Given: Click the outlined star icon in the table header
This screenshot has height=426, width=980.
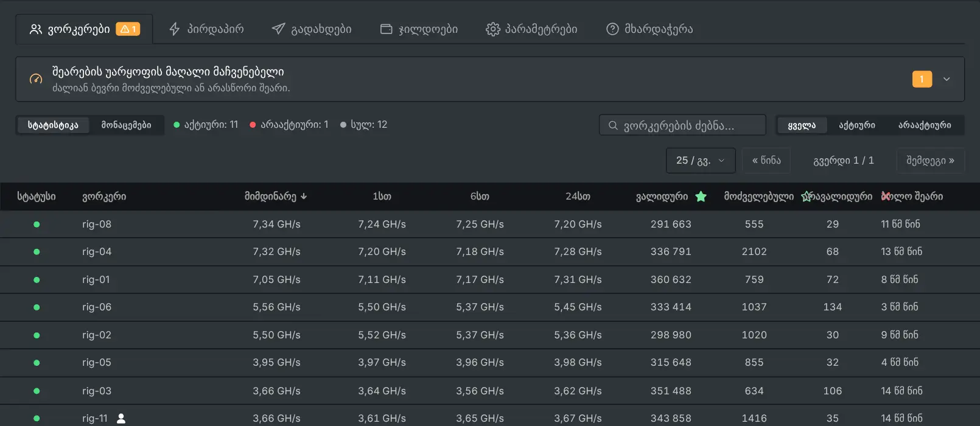Looking at the screenshot, I should [807, 197].
